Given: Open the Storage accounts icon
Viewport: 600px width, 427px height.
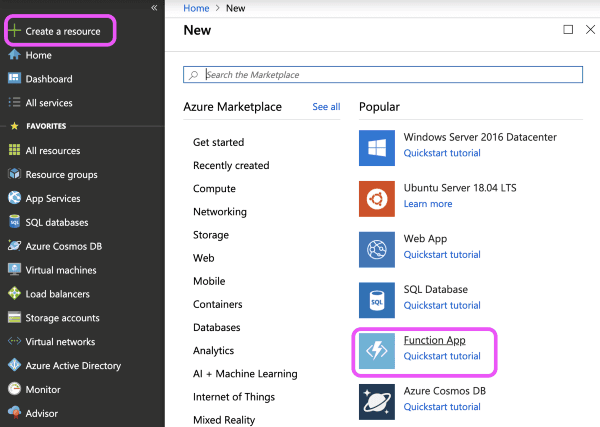Looking at the screenshot, I should tap(14, 317).
